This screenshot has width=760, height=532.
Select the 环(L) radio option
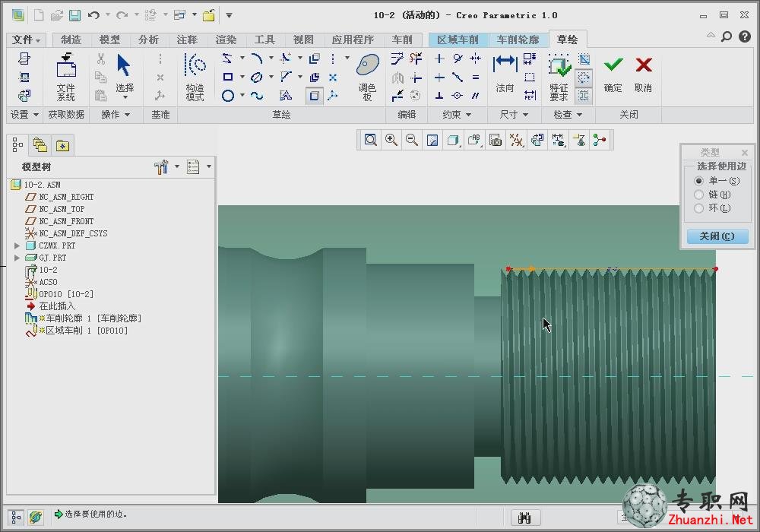[698, 207]
